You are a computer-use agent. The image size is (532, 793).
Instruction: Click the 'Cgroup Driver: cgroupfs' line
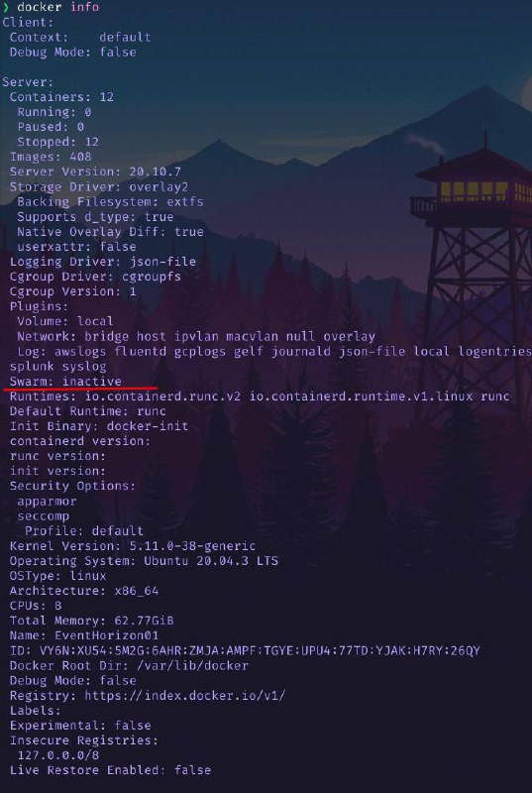[x=95, y=278]
